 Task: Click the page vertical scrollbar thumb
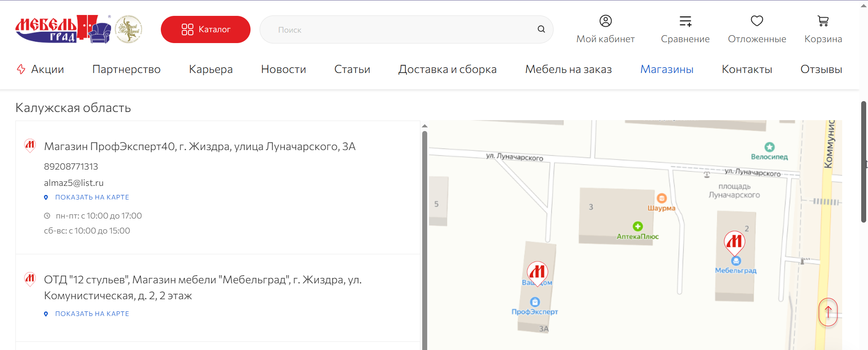click(863, 162)
